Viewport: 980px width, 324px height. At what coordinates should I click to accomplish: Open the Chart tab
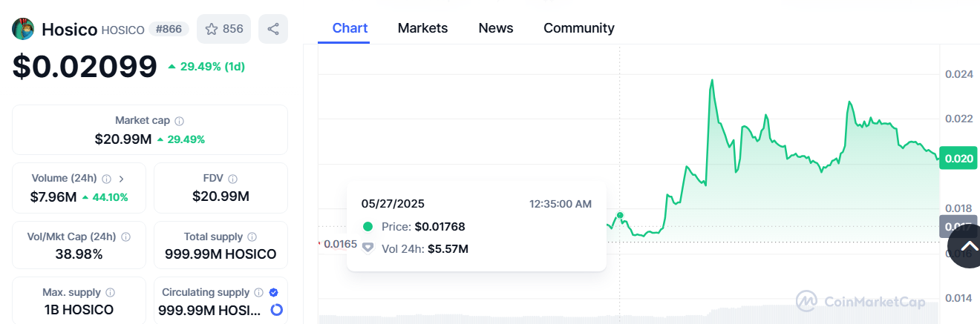click(x=350, y=28)
